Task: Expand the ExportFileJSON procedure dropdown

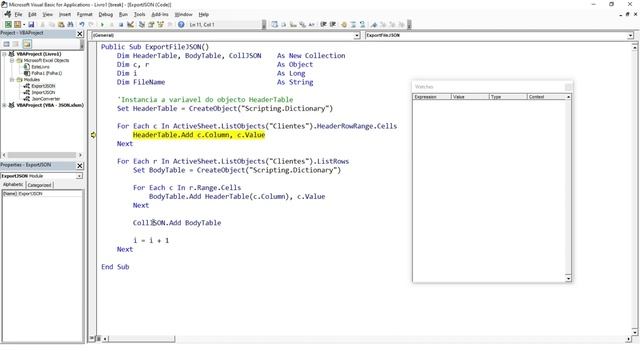Action: pyautogui.click(x=630, y=36)
